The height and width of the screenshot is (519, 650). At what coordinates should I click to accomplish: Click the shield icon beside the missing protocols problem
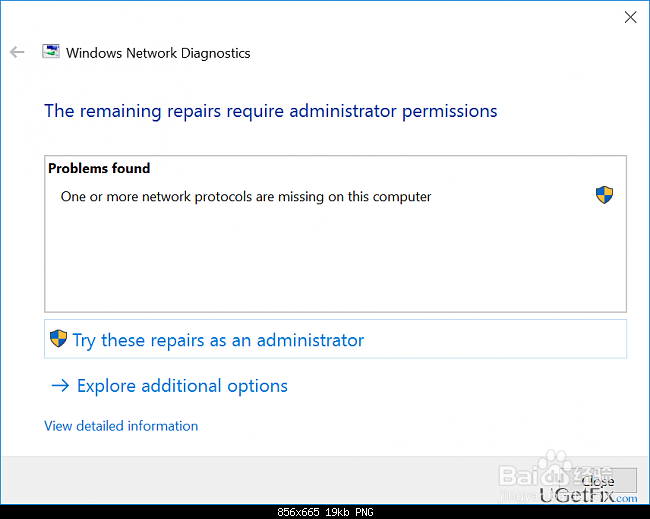click(604, 195)
